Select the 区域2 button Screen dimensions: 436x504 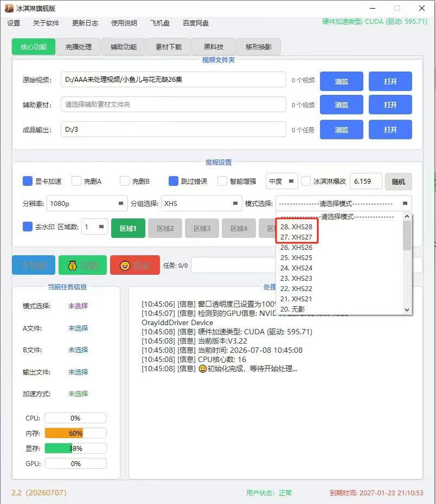pos(165,228)
